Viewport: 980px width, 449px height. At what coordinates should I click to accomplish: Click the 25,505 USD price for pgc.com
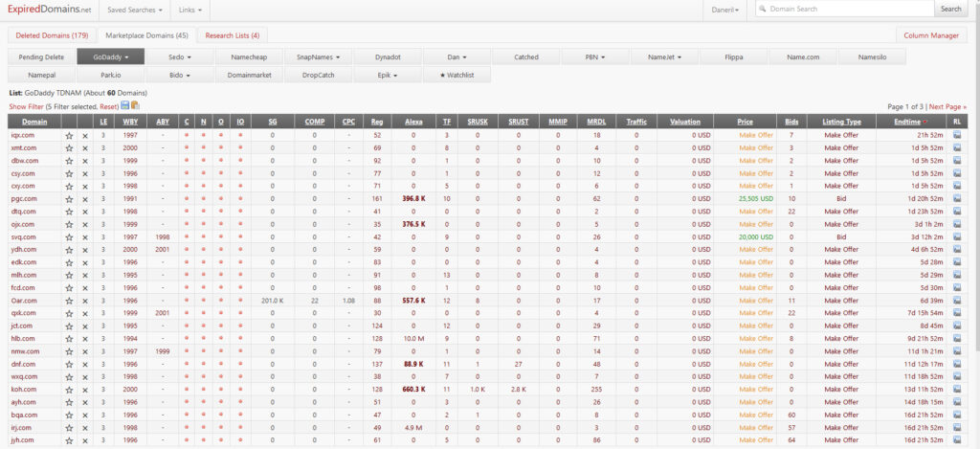tap(756, 199)
